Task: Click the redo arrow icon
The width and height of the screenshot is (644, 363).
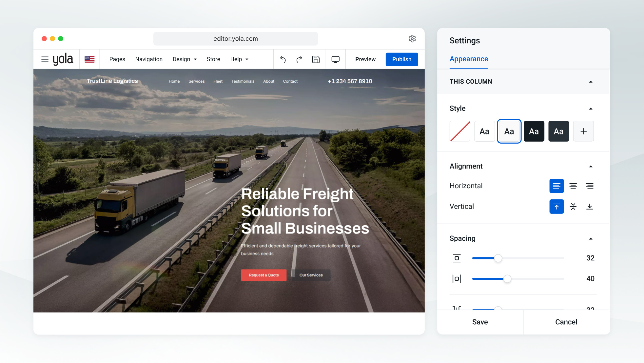Action: coord(299,59)
